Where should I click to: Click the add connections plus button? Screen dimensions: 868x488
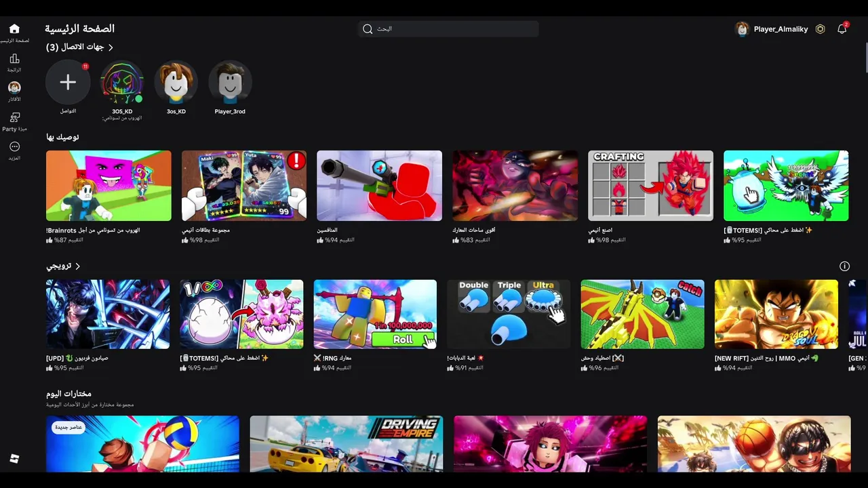pyautogui.click(x=68, y=82)
